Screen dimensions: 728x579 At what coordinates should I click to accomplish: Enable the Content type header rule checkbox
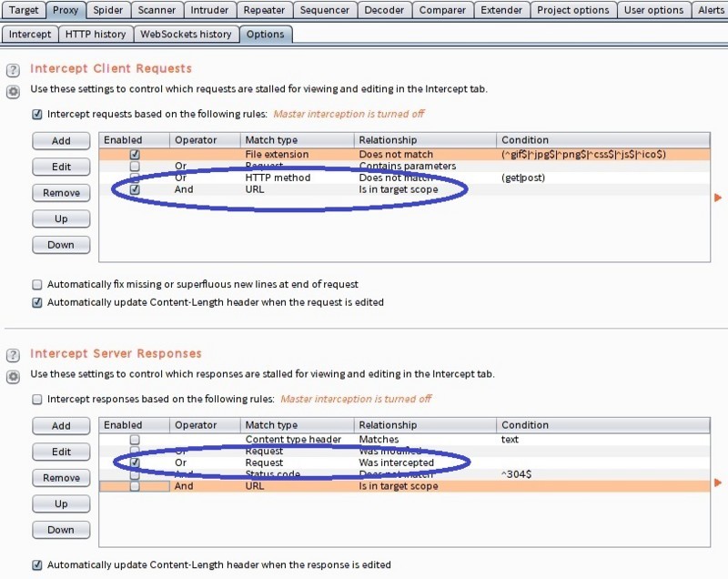135,439
